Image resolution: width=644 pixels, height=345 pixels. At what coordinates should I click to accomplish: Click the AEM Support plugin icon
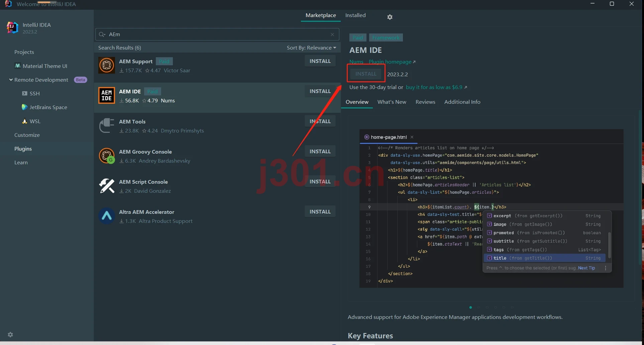(107, 65)
